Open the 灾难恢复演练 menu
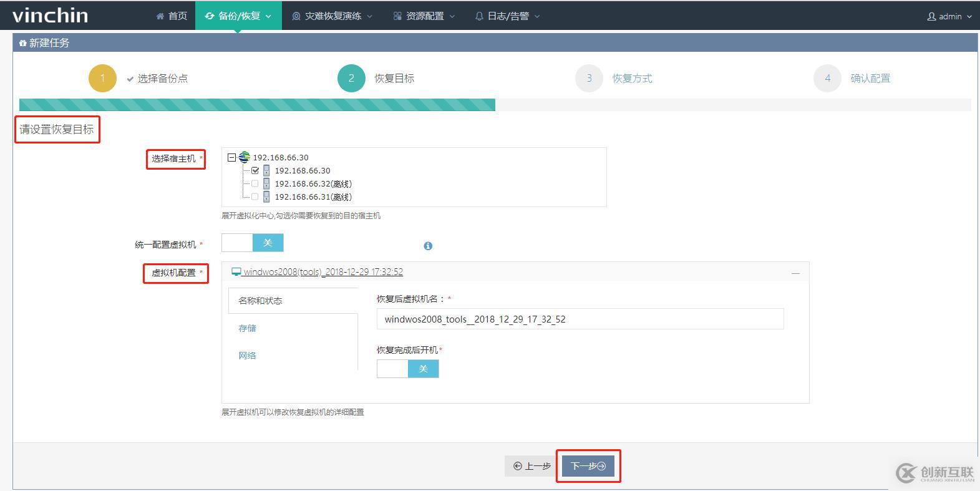 pos(332,16)
